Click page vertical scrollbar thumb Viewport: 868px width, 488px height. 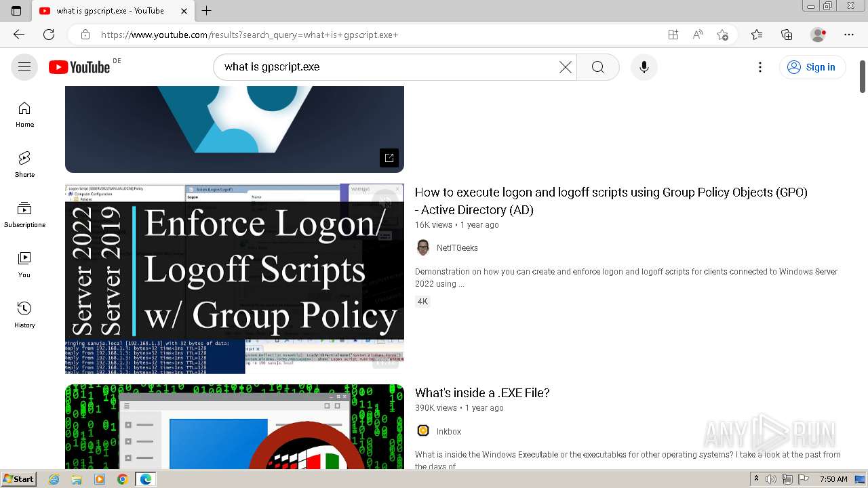(863, 76)
